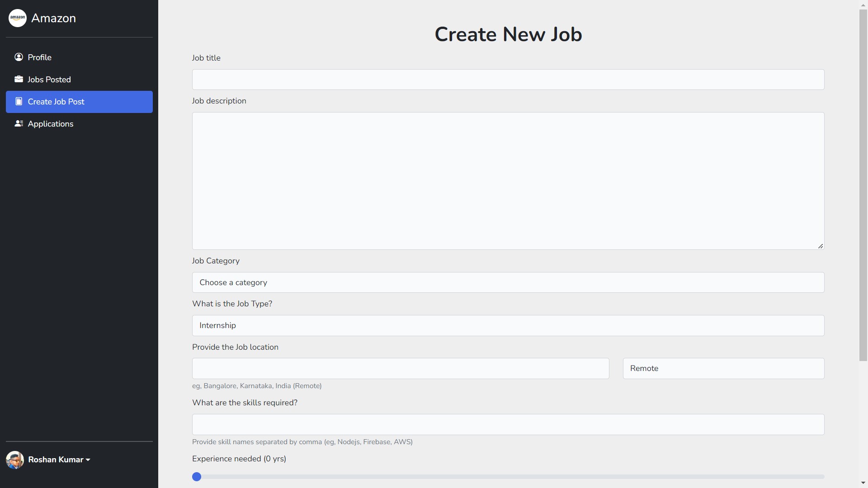Focus the Job title input field
868x488 pixels.
(x=508, y=80)
